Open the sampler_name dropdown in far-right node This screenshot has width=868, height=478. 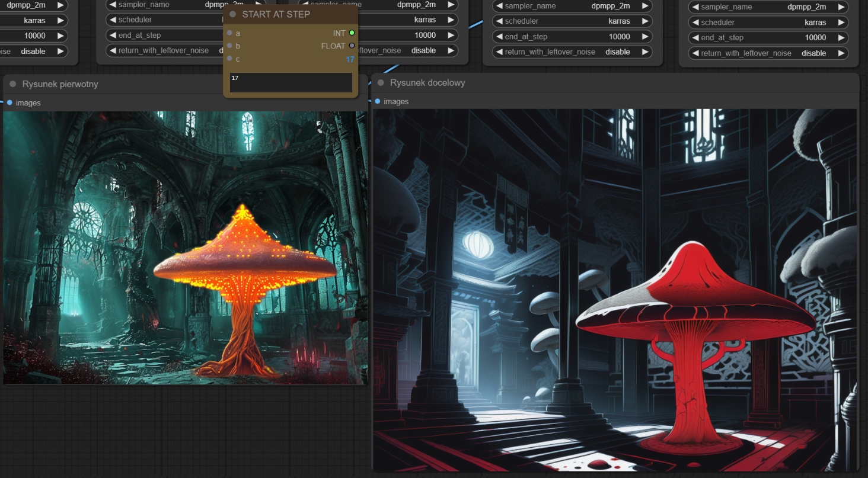[x=768, y=7]
